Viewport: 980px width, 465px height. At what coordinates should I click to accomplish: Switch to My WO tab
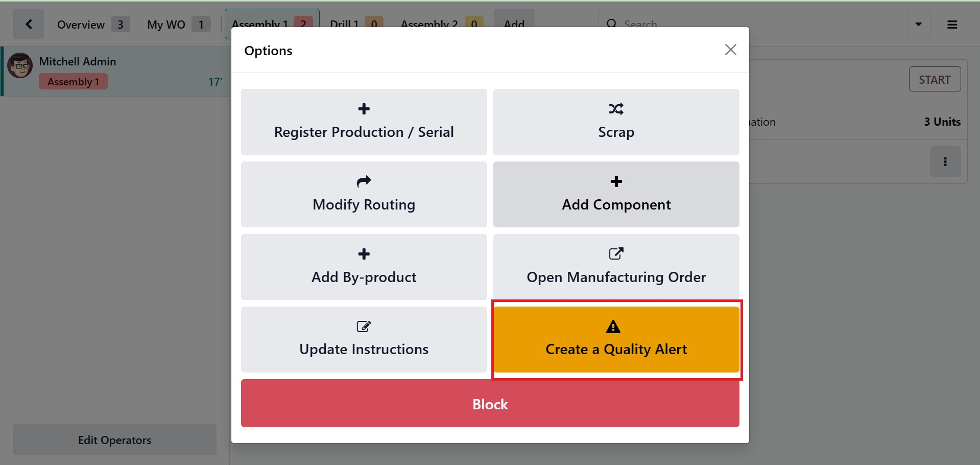click(179, 24)
